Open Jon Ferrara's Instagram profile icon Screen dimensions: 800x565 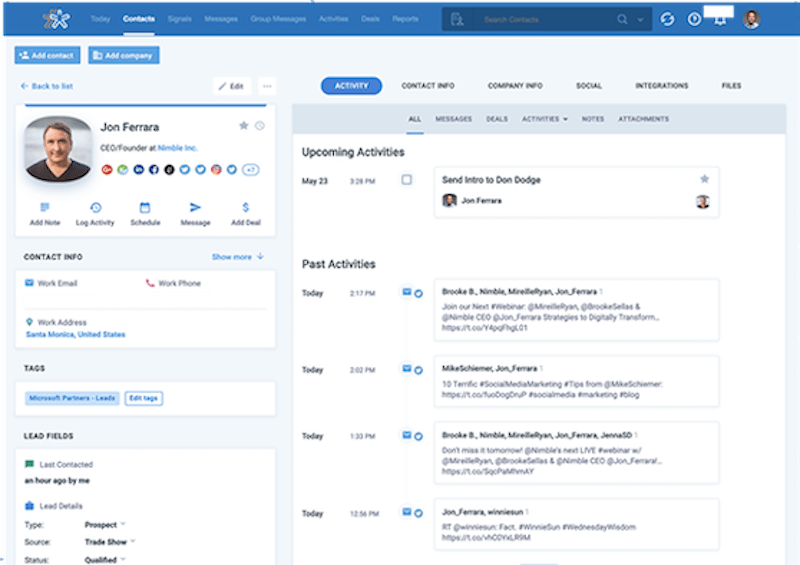point(216,169)
